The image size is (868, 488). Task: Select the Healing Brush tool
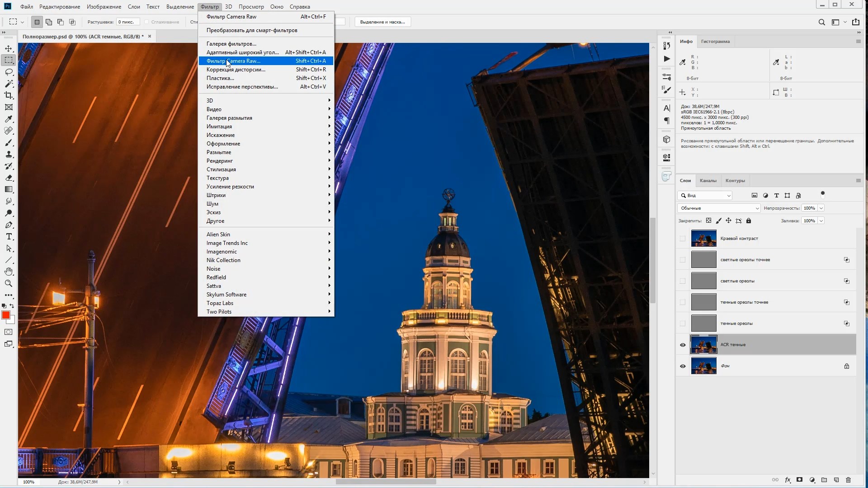(x=8, y=130)
